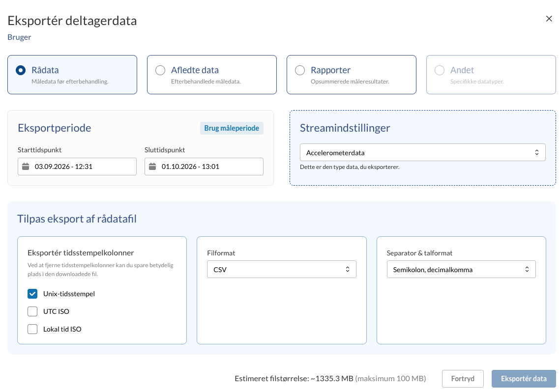Click the CSV file format chevron arrows

pyautogui.click(x=348, y=269)
